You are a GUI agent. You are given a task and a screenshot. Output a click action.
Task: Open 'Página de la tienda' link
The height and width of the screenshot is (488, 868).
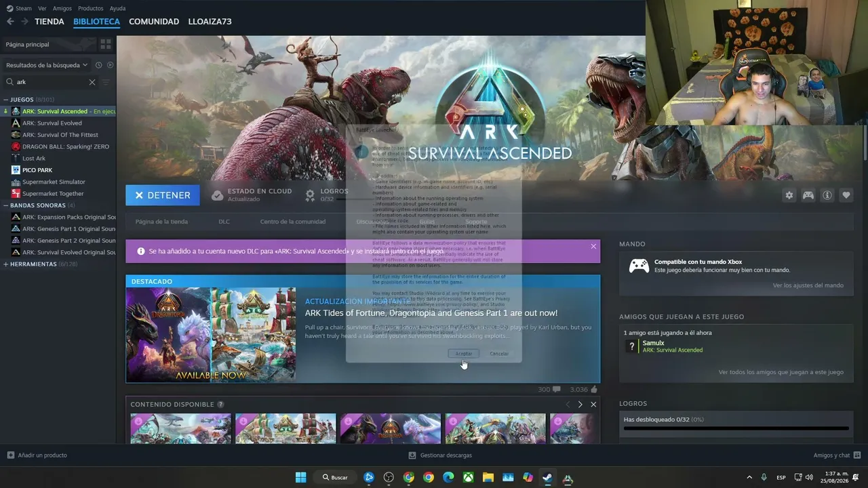(x=161, y=222)
